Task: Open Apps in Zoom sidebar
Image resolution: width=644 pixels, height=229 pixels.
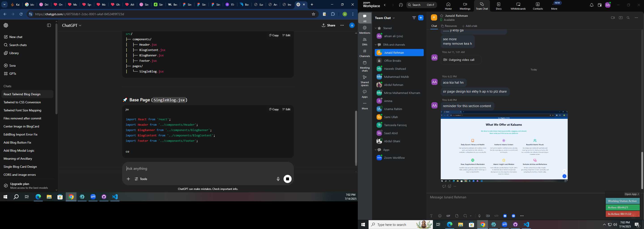Action: click(365, 94)
